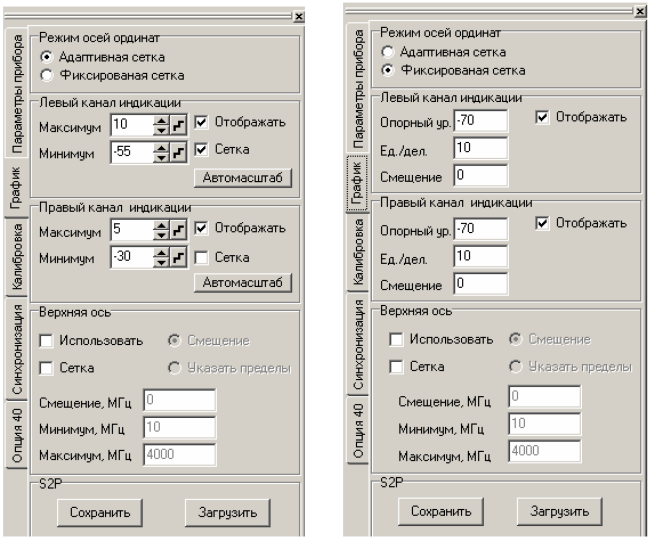Switch to Синхронизация tab in right panel
Screen dimensions: 649x538
(x=358, y=344)
